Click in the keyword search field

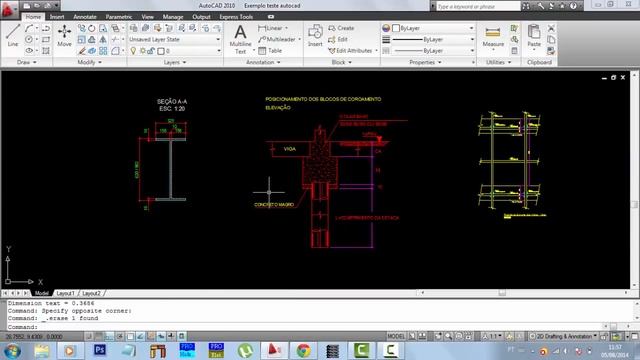pyautogui.click(x=478, y=6)
